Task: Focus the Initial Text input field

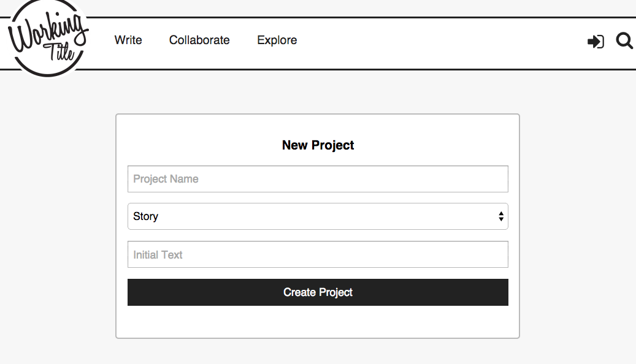Action: [318, 254]
